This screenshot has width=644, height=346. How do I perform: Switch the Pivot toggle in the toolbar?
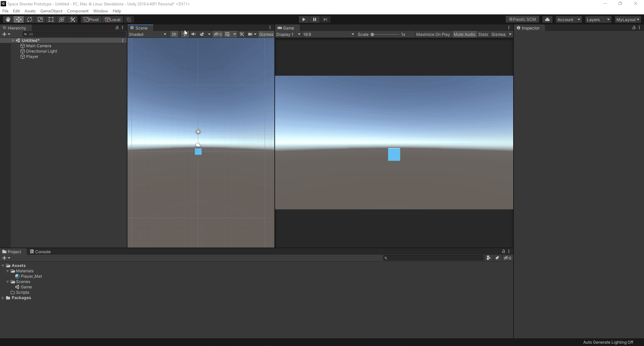pyautogui.click(x=91, y=19)
